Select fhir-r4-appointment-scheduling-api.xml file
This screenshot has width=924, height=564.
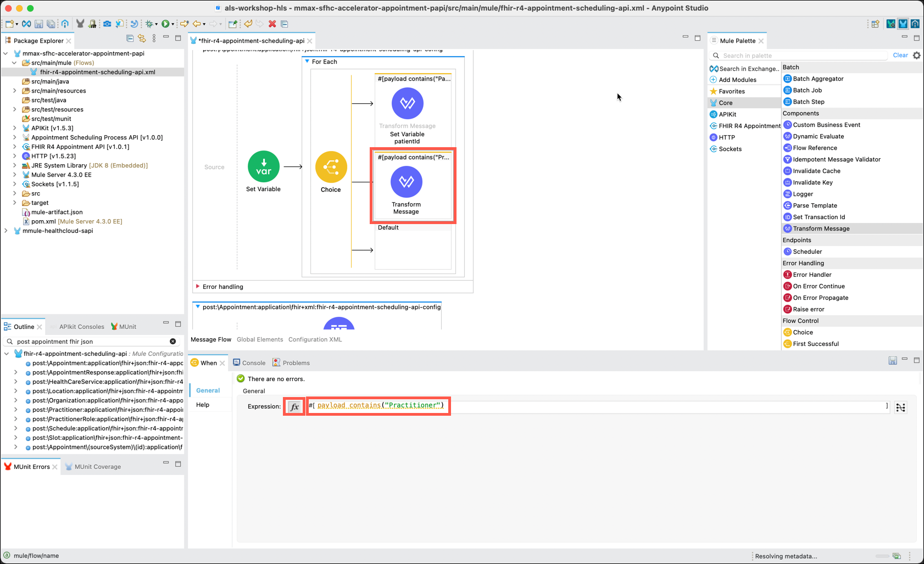click(x=97, y=72)
